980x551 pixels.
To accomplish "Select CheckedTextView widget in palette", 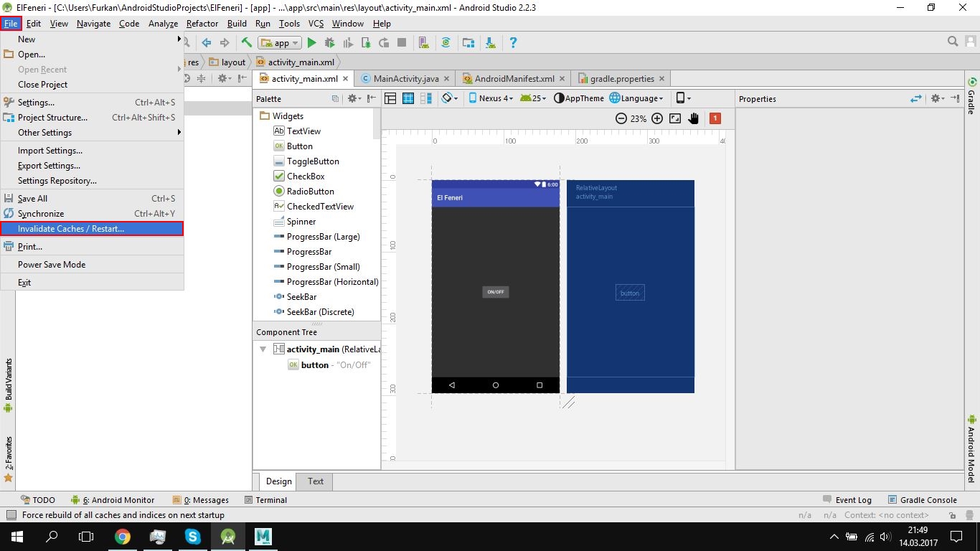I will pyautogui.click(x=314, y=207).
